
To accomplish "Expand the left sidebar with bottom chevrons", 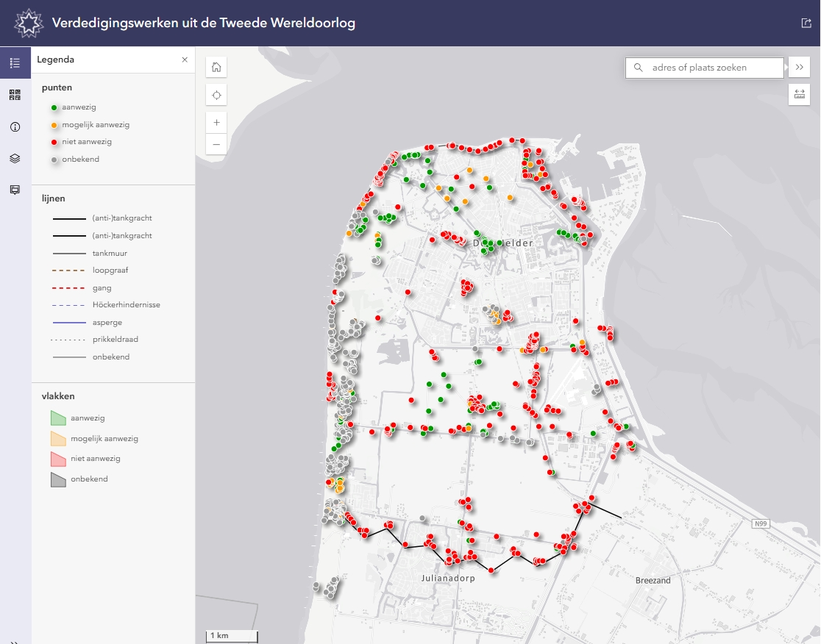I will pos(15,641).
